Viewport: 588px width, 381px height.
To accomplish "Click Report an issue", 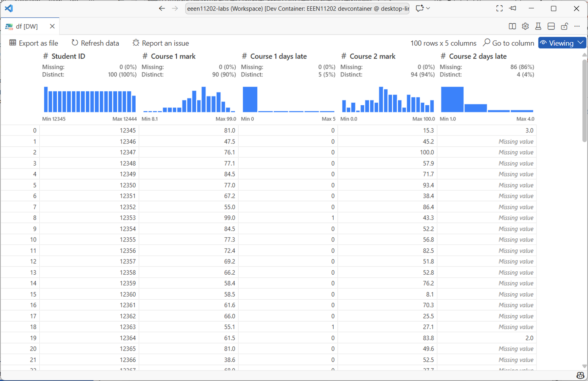I will (x=161, y=43).
